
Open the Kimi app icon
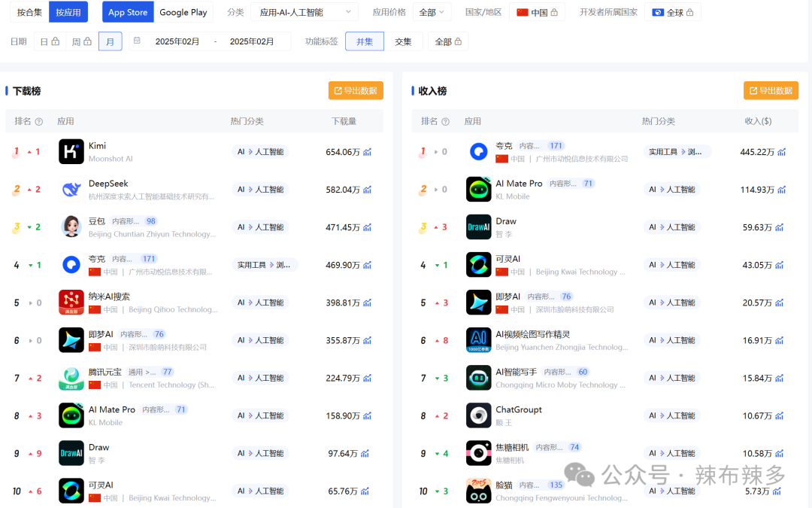(x=71, y=151)
